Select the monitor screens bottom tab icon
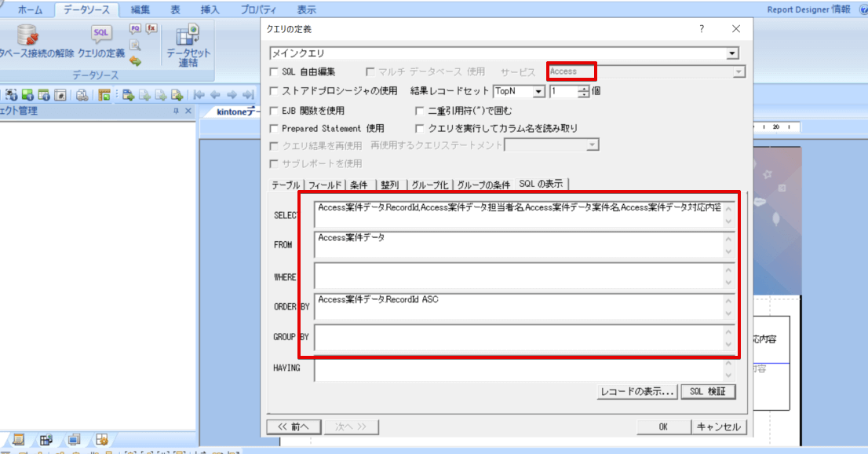Screen dimensions: 868x454 click(x=74, y=440)
